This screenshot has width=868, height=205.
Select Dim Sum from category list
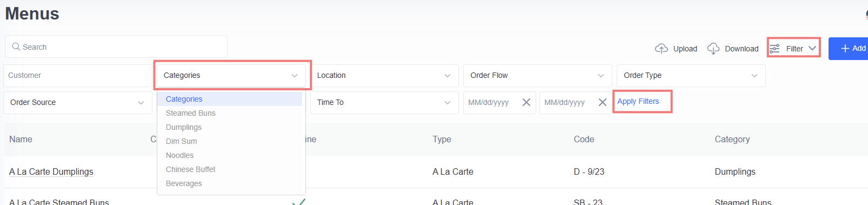point(182,141)
